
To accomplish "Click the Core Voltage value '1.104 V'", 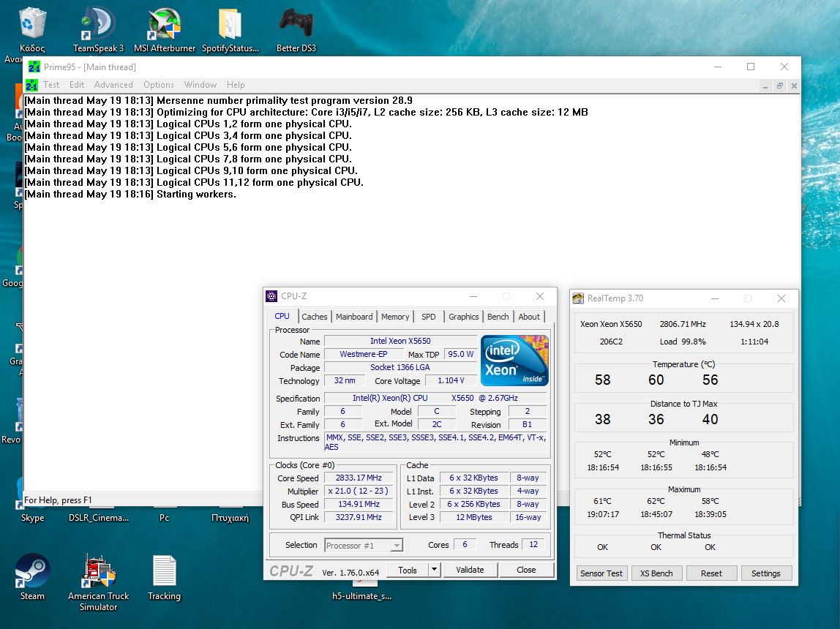I will [x=451, y=380].
